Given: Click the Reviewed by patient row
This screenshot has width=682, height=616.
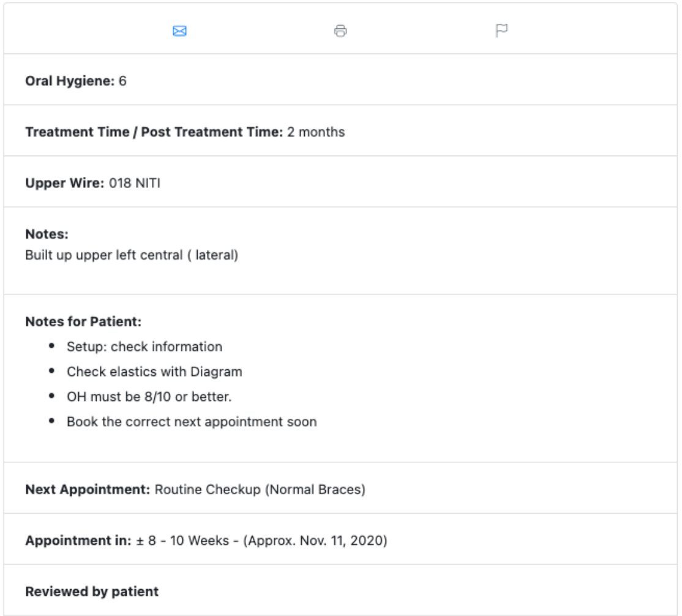Looking at the screenshot, I should 92,592.
